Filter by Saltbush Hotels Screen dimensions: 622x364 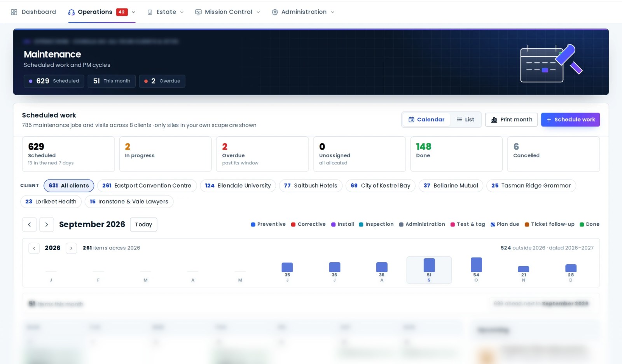311,186
